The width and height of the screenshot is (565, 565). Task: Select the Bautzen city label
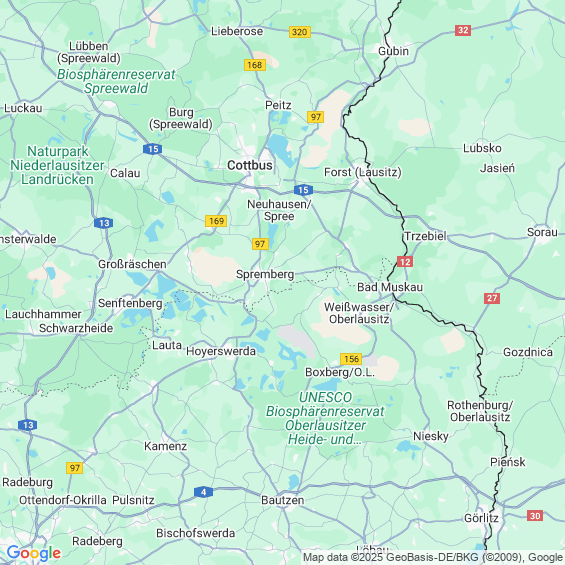point(282,500)
